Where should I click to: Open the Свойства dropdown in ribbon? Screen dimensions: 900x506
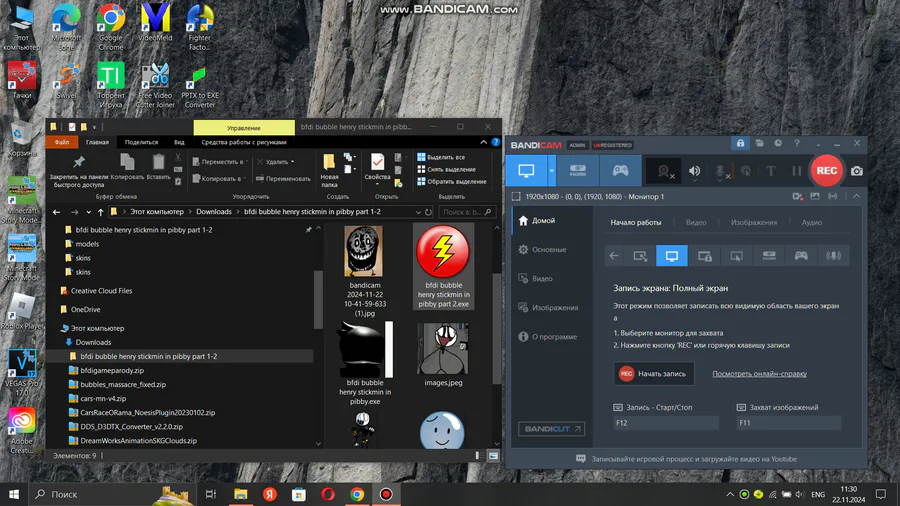[x=377, y=184]
